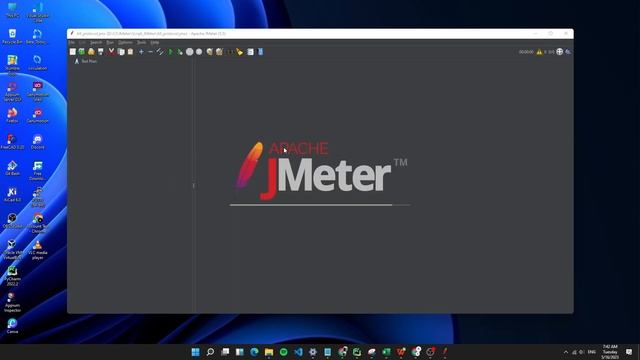The image size is (640, 360).
Task: Expand all nodes with the plus icon
Action: (x=141, y=52)
